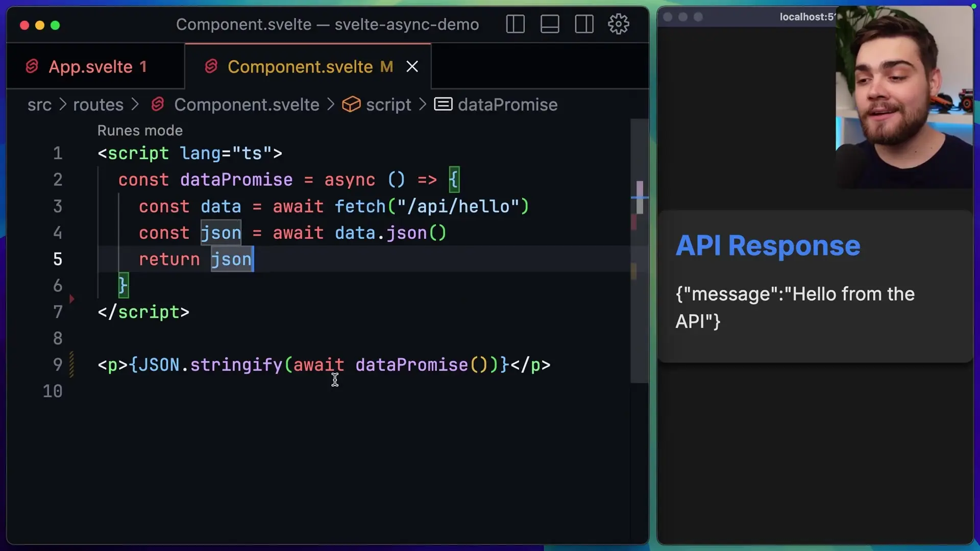The image size is (980, 551).
Task: Click the JSON message text in browser
Action: point(795,308)
